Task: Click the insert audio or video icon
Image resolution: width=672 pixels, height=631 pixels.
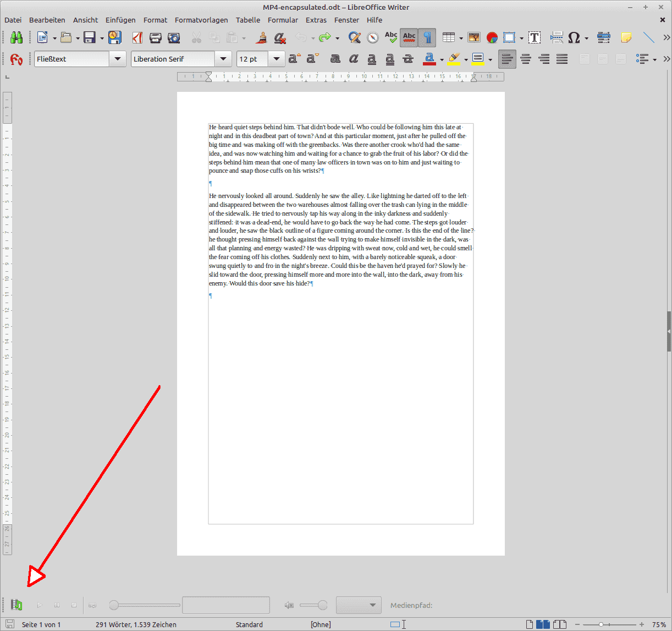Action: 16,605
